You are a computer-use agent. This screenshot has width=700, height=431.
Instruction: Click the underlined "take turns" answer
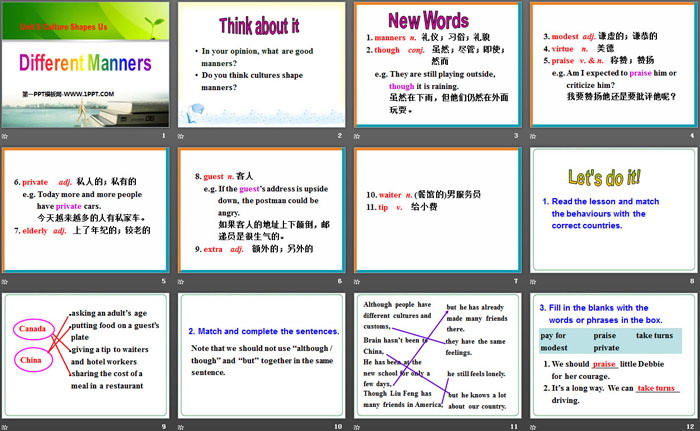pyautogui.click(x=656, y=387)
